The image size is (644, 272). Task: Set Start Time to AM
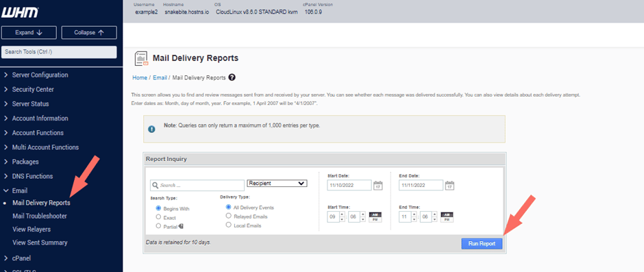(x=375, y=214)
